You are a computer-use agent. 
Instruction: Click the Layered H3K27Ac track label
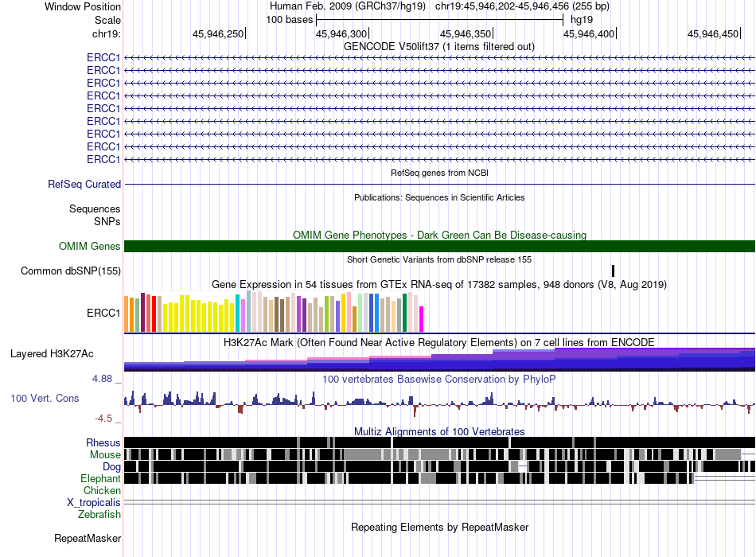52,353
